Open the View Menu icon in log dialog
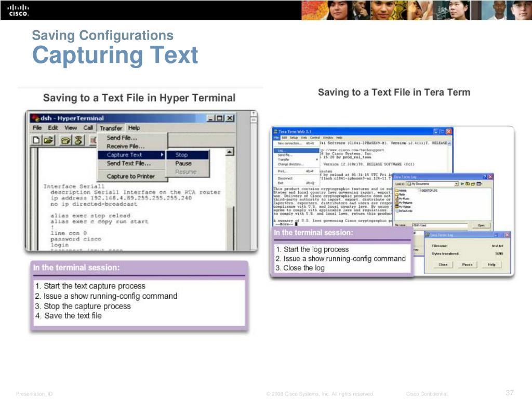The image size is (532, 399). coord(479,184)
